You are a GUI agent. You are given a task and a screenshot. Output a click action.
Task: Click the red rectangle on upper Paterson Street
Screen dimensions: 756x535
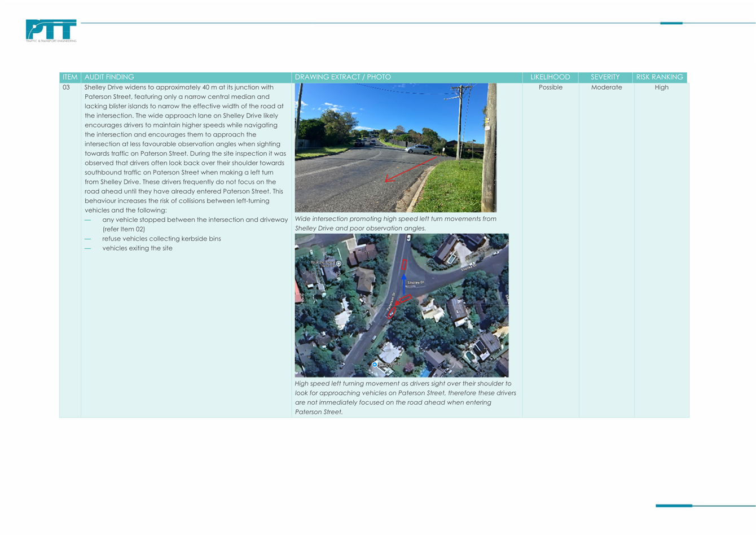(404, 264)
